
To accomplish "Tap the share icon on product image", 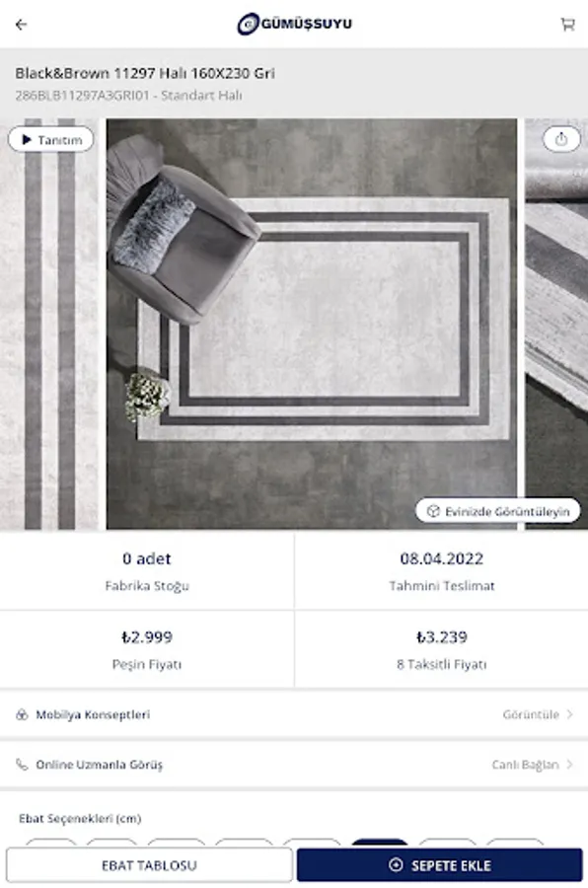I will pyautogui.click(x=560, y=139).
